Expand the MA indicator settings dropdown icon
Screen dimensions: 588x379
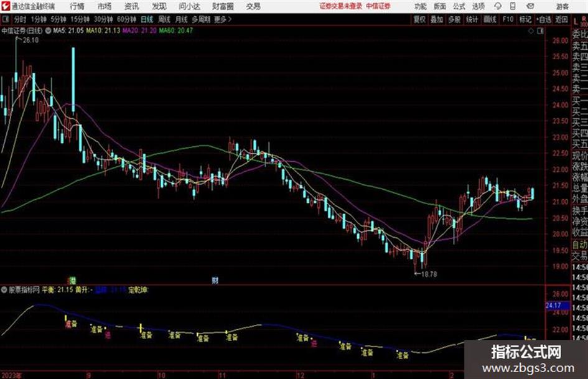[x=49, y=30]
